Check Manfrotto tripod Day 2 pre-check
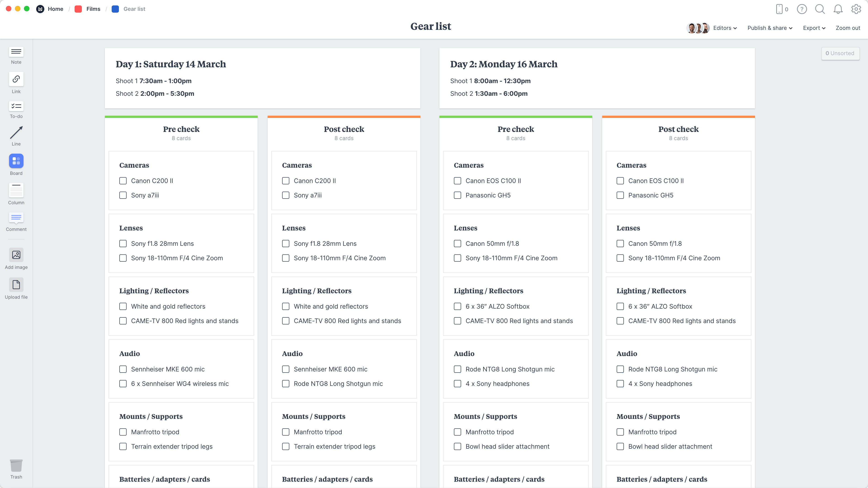 (x=457, y=431)
